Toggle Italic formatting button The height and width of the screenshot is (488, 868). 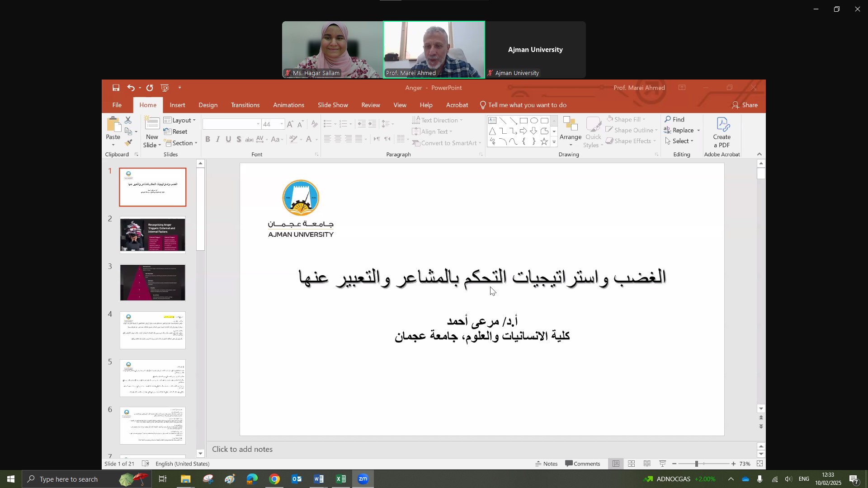pyautogui.click(x=218, y=140)
